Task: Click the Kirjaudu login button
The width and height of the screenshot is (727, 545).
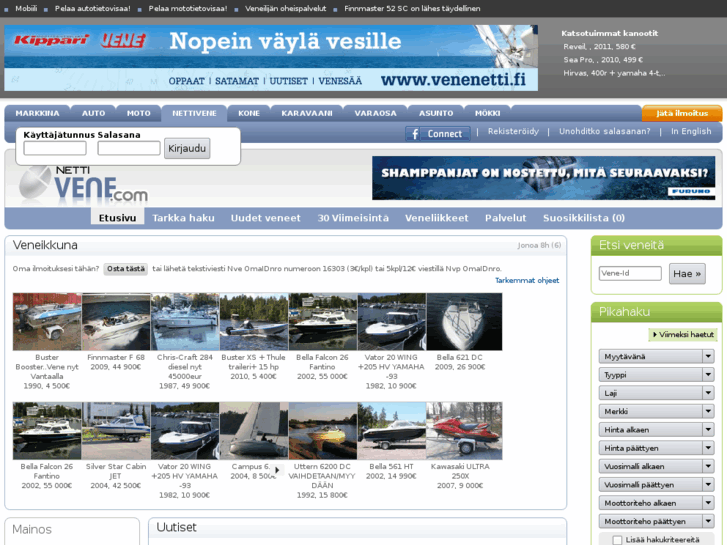Action: coord(187,148)
